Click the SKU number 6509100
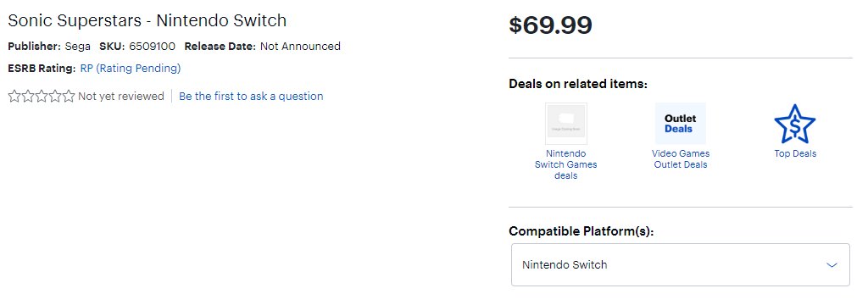 153,47
